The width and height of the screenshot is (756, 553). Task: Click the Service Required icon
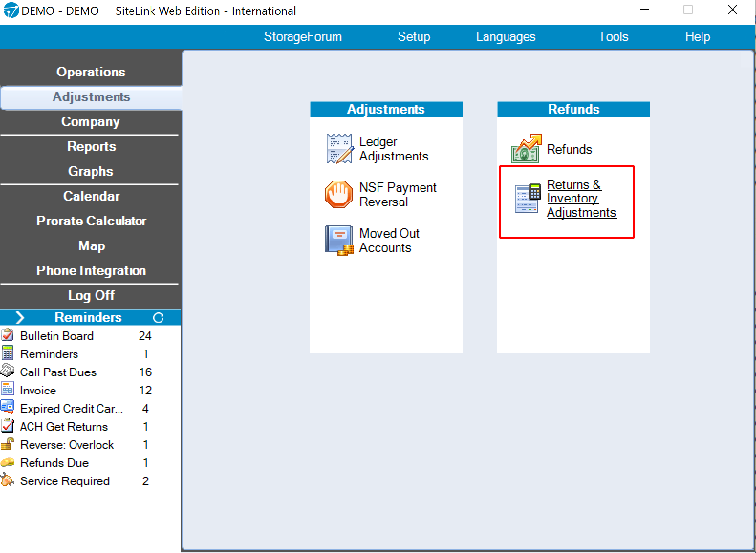coord(8,480)
